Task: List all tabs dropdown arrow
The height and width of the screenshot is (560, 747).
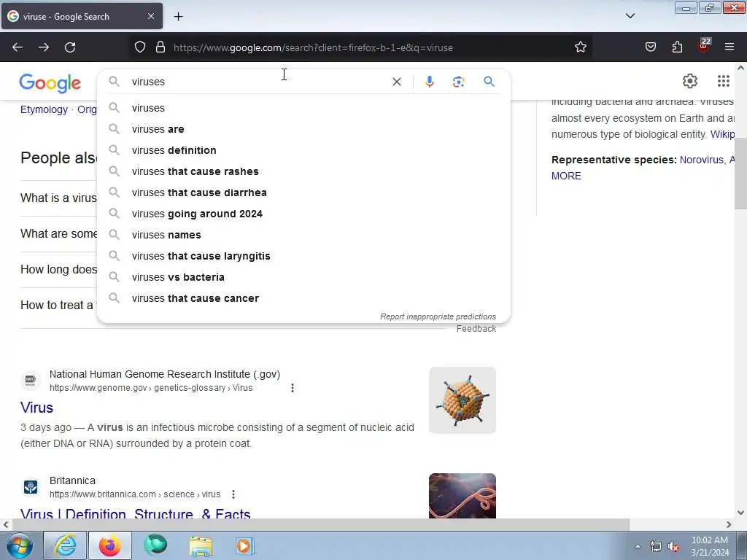Action: point(630,16)
